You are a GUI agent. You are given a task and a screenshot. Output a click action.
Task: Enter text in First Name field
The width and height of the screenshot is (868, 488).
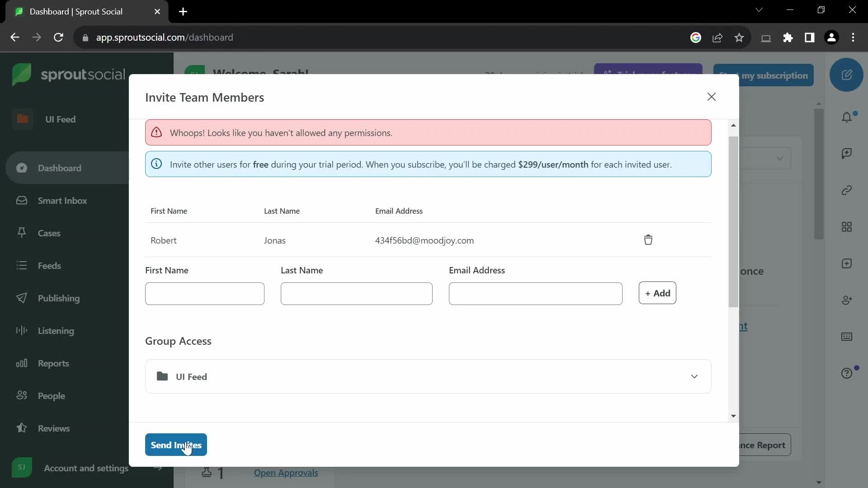(x=204, y=293)
